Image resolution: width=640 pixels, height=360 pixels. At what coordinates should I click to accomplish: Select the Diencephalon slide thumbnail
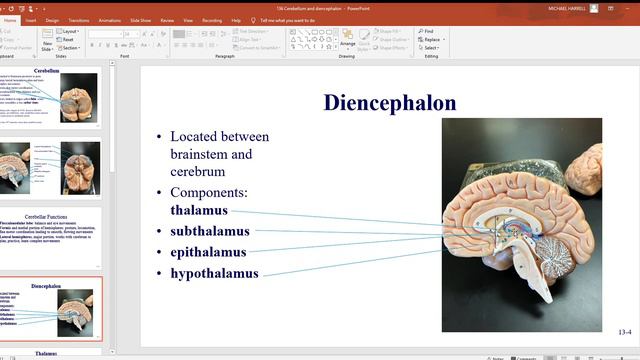(51, 309)
